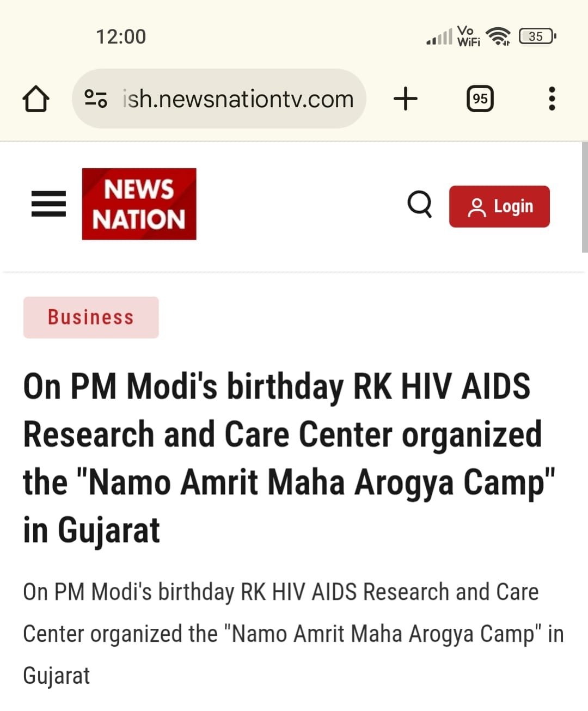Image resolution: width=588 pixels, height=711 pixels.
Task: Open tab switcher showing 95 tabs
Action: pos(480,99)
